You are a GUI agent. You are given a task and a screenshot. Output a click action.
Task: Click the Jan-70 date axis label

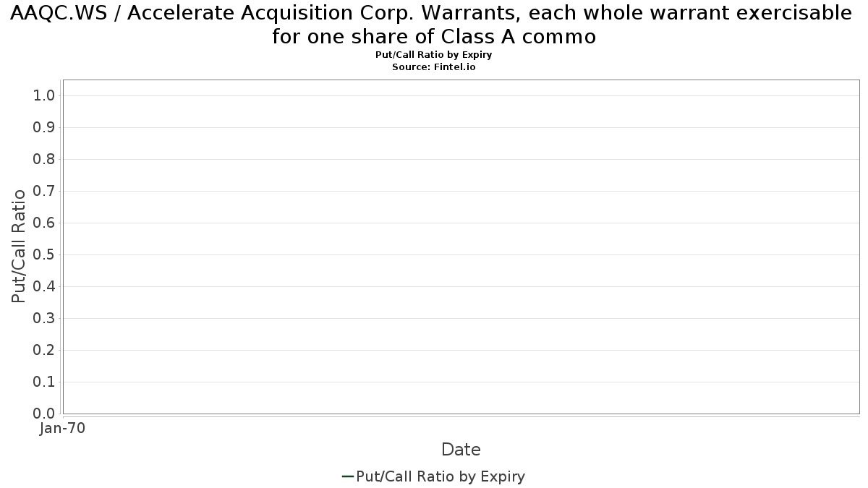[62, 428]
